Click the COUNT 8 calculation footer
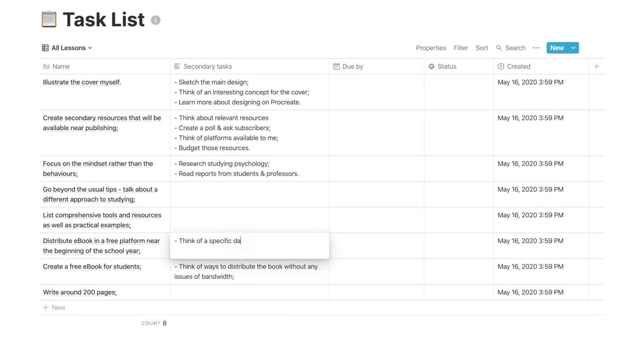The image size is (644, 341). click(154, 323)
